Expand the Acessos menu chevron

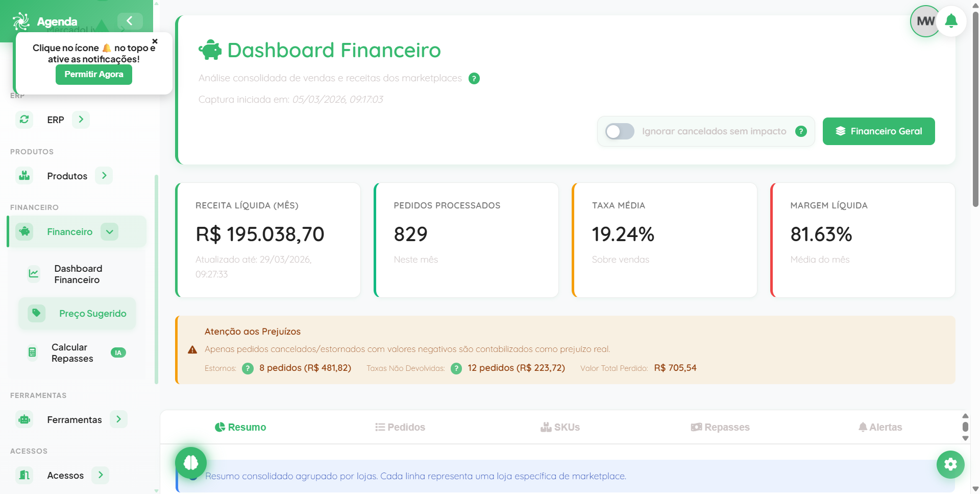pyautogui.click(x=101, y=475)
